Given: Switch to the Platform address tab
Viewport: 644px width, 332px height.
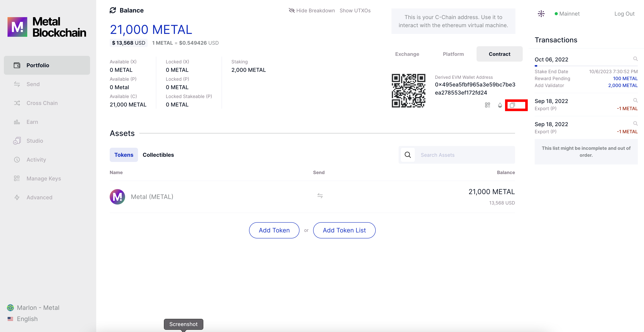Looking at the screenshot, I should (453, 54).
